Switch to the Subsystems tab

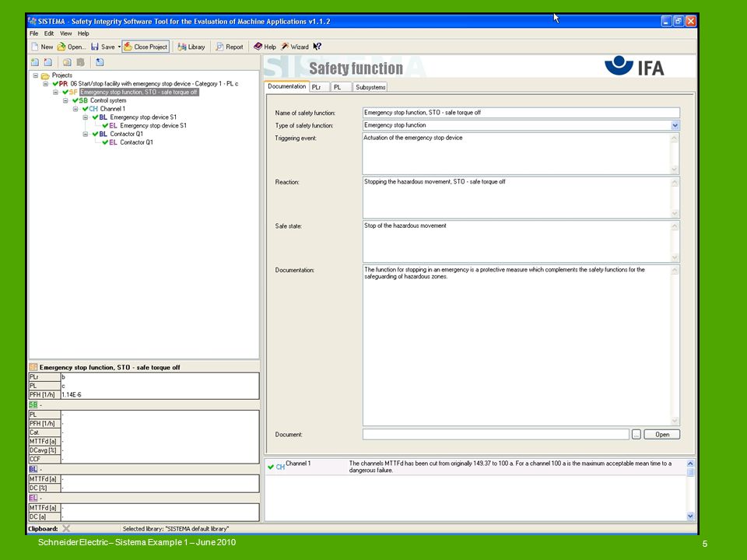[370, 87]
